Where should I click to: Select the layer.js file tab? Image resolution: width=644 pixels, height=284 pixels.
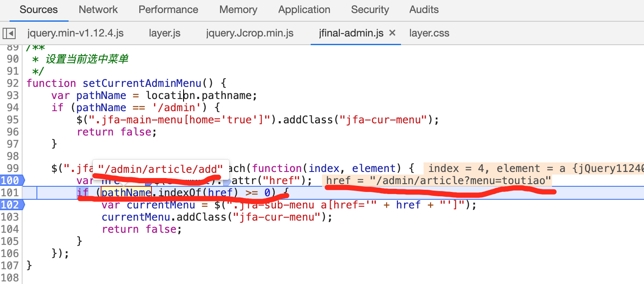pos(164,33)
